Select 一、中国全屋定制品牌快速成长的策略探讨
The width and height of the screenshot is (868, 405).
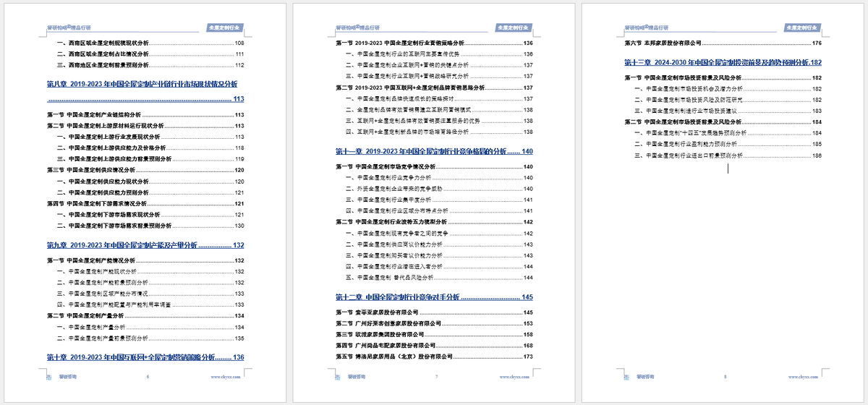[x=441, y=98]
